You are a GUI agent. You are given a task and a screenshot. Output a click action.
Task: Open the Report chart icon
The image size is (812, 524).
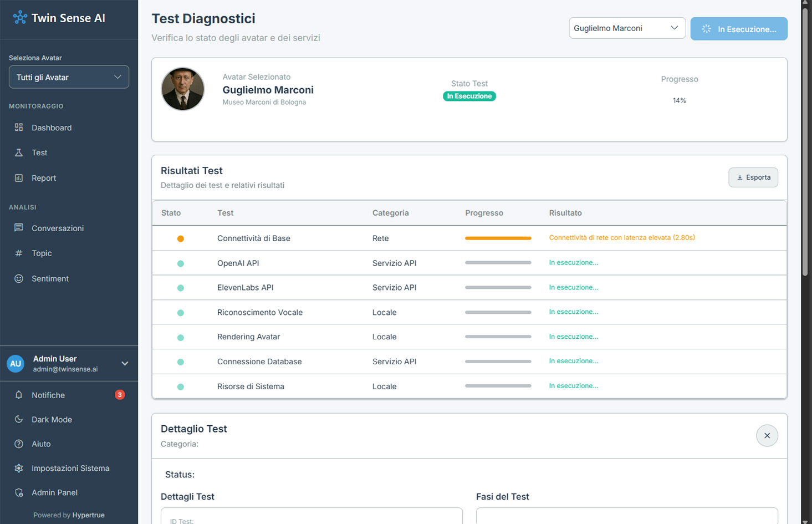pos(19,178)
